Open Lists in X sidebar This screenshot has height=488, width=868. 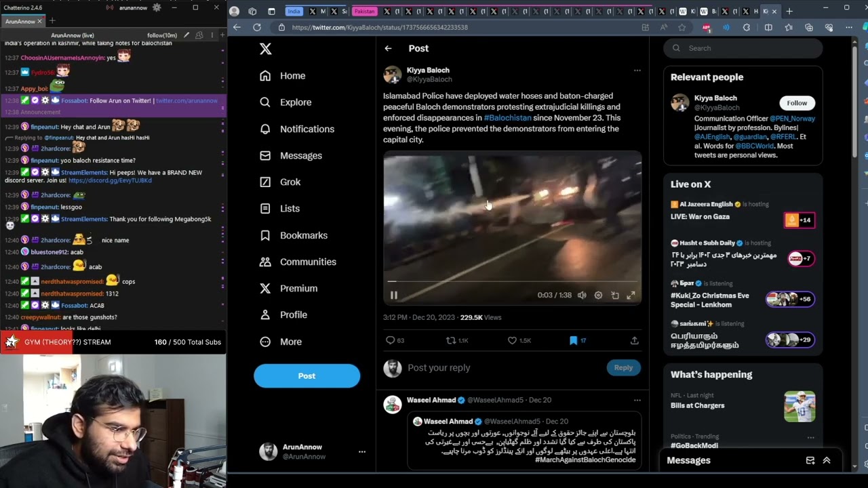tap(279, 209)
